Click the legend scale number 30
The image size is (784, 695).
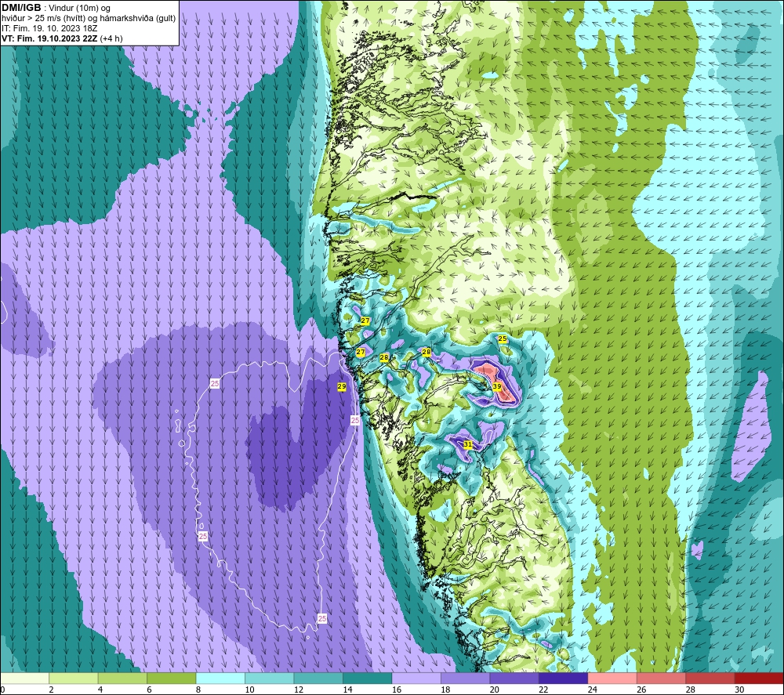tap(739, 690)
